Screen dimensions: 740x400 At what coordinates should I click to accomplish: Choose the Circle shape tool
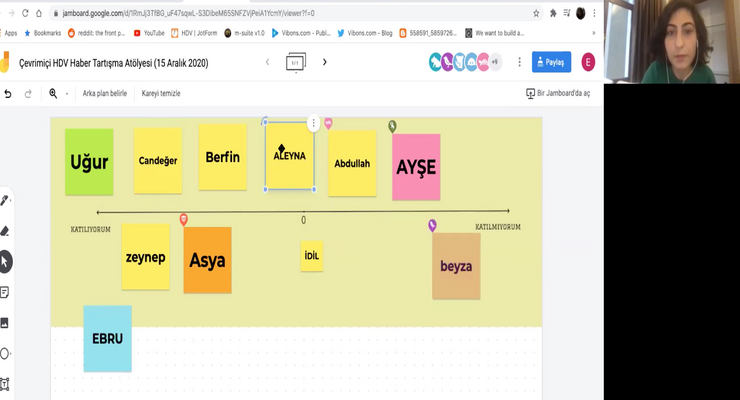4,353
